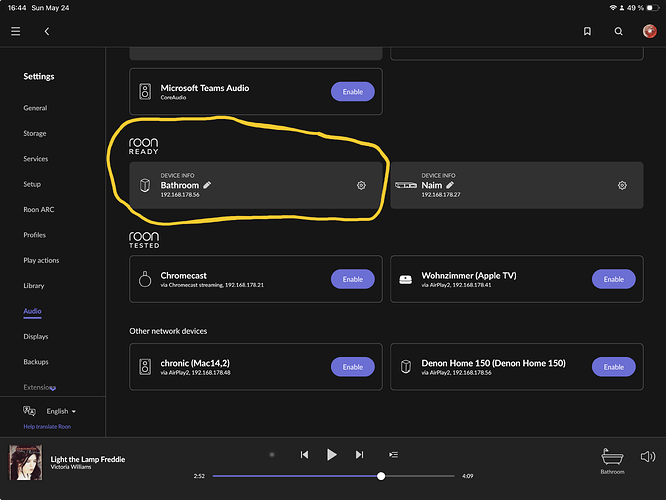Click the Settings heading in sidebar
Viewport: 666px width, 500px height.
click(39, 76)
